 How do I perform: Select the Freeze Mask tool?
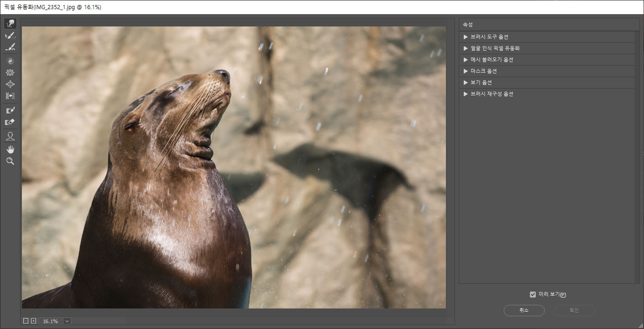(x=10, y=110)
